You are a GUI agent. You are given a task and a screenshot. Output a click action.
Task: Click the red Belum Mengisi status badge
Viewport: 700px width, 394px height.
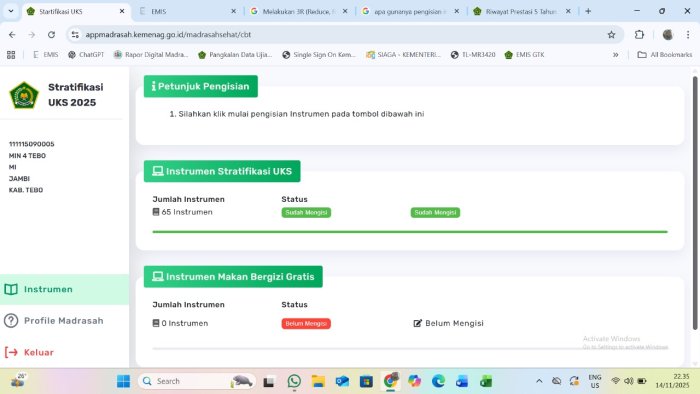[x=306, y=323]
